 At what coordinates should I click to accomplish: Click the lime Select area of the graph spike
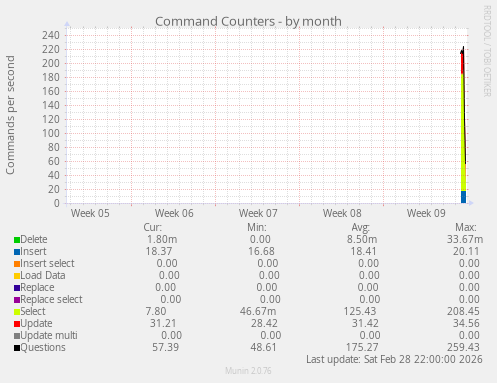(463, 133)
